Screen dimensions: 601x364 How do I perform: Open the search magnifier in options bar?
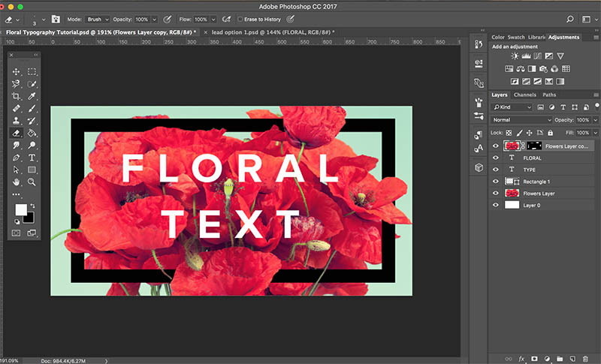click(570, 19)
